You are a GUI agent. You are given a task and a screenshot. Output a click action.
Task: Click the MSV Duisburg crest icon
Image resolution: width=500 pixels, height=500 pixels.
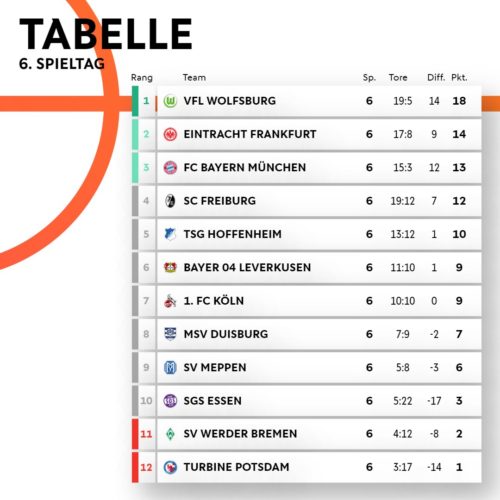click(170, 334)
